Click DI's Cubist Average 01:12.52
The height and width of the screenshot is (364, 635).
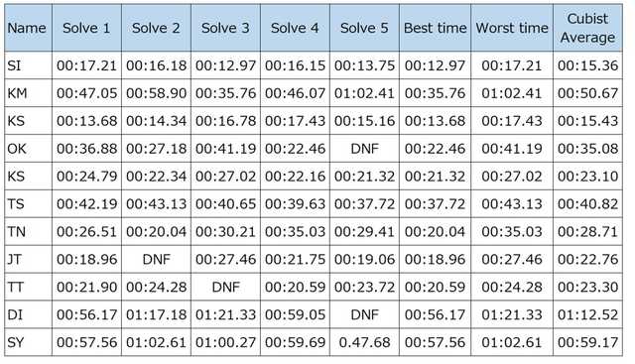pyautogui.click(x=587, y=314)
